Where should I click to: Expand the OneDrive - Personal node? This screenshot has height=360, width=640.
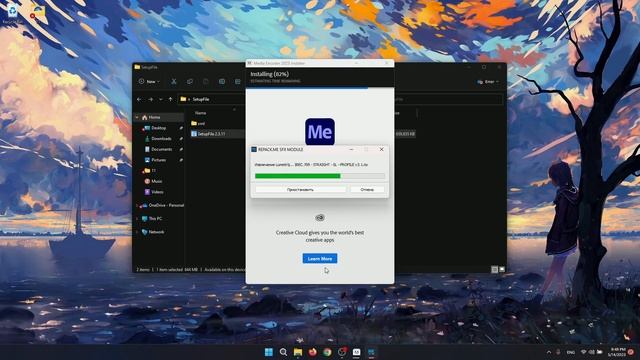[x=137, y=205]
